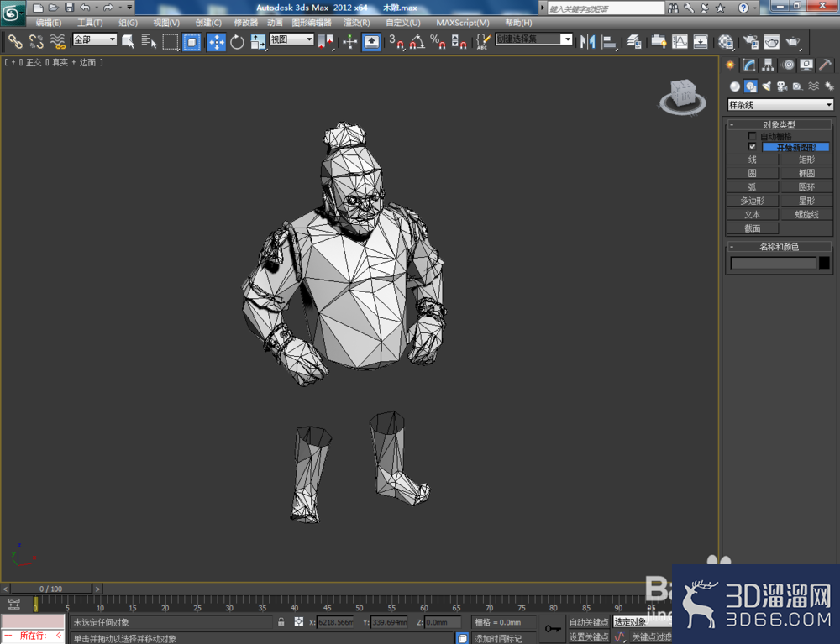The width and height of the screenshot is (840, 644).
Task: Open the Schematic View icon
Action: (x=701, y=41)
